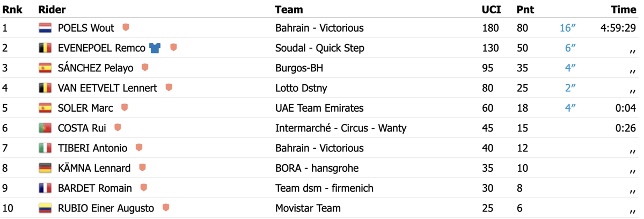
Task: Click the Portugal flag beside COSTA Rui
Action: click(45, 128)
